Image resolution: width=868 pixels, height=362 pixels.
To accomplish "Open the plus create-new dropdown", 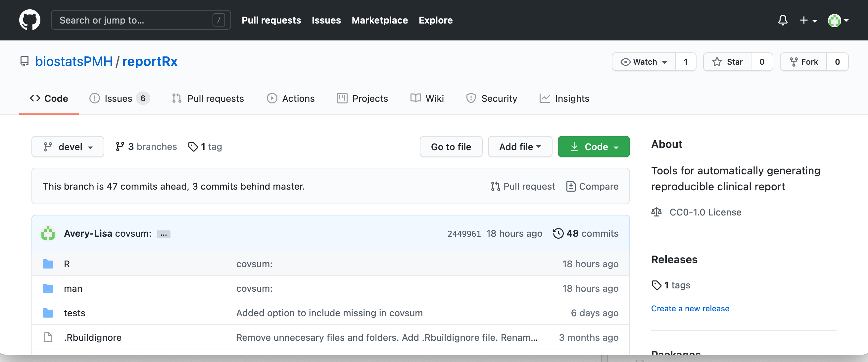I will click(x=808, y=20).
